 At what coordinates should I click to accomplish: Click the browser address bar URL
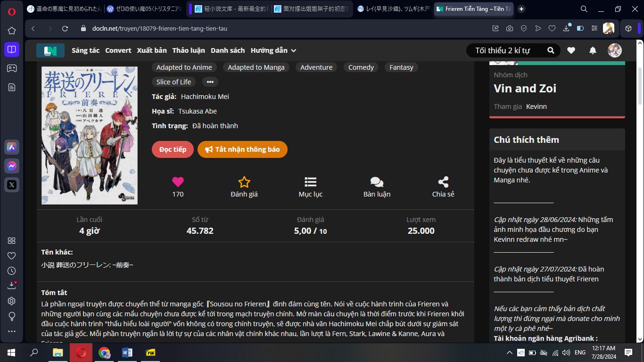point(160,28)
